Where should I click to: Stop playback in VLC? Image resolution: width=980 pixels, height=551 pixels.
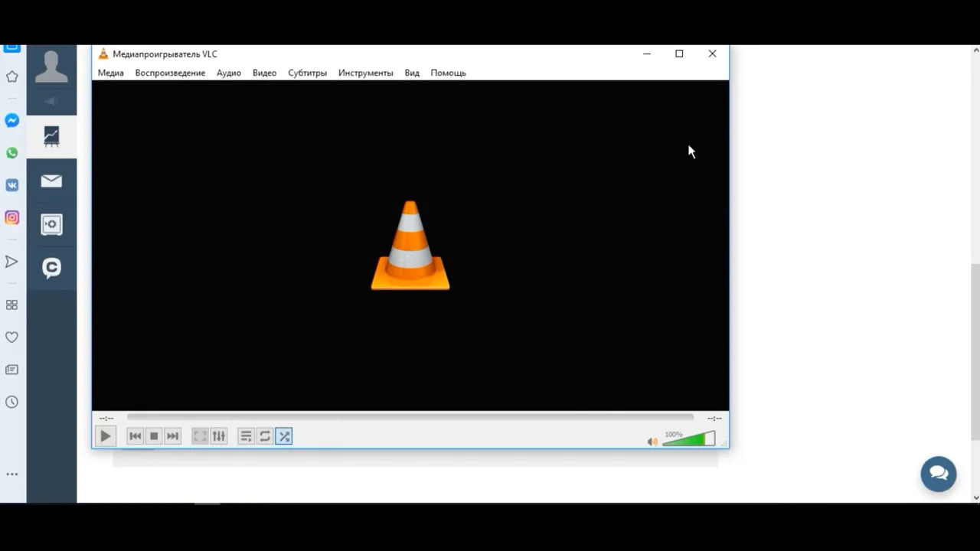click(154, 436)
